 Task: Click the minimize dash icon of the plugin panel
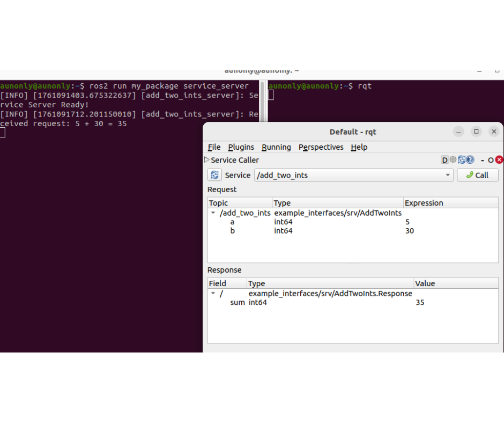coord(483,160)
